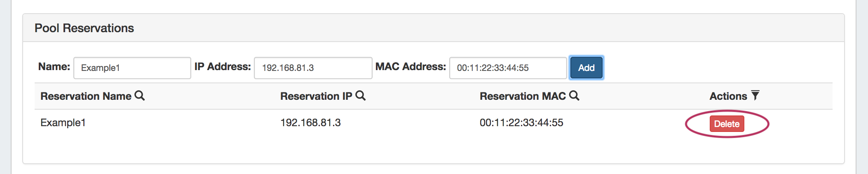
Task: Select the Example1 cell in the table row
Action: pyautogui.click(x=63, y=122)
